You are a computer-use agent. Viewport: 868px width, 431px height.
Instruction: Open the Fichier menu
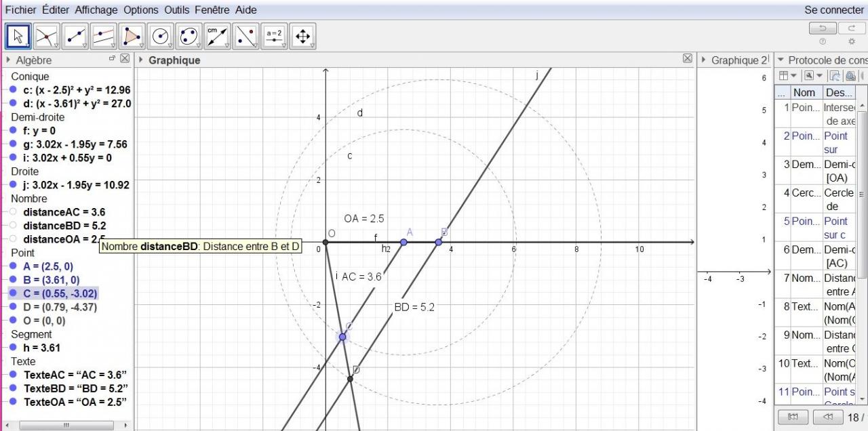click(x=21, y=9)
